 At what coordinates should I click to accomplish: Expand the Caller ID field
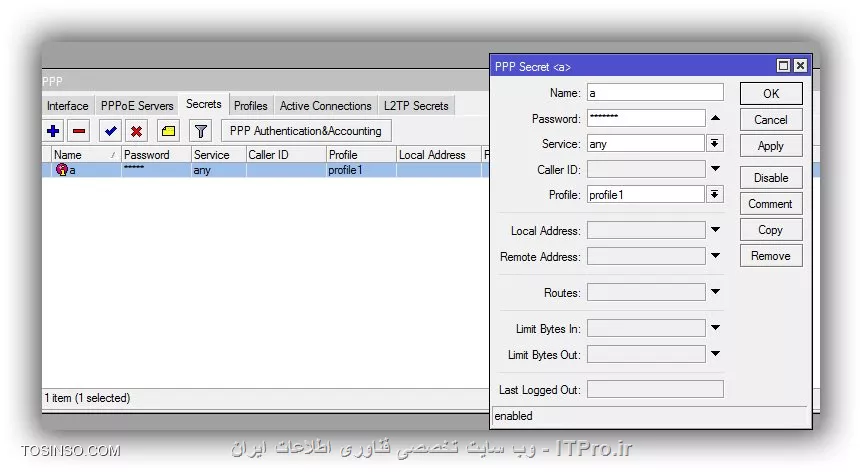click(x=715, y=169)
